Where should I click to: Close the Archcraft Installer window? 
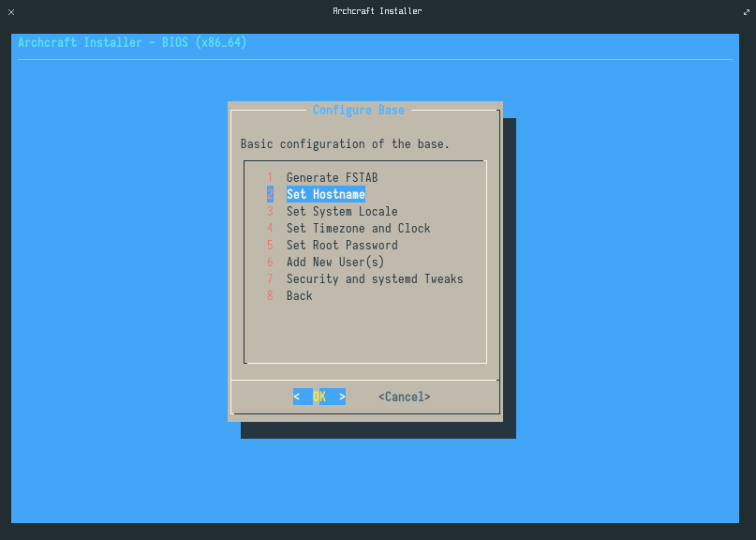point(11,12)
